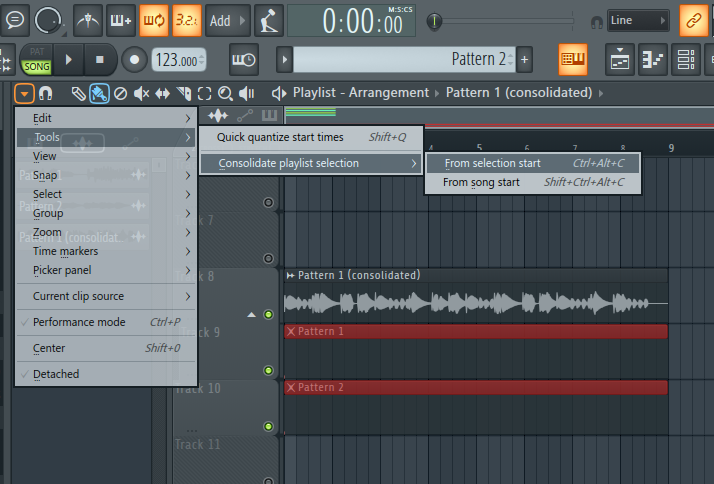Switch to SONG mode

(x=37, y=67)
